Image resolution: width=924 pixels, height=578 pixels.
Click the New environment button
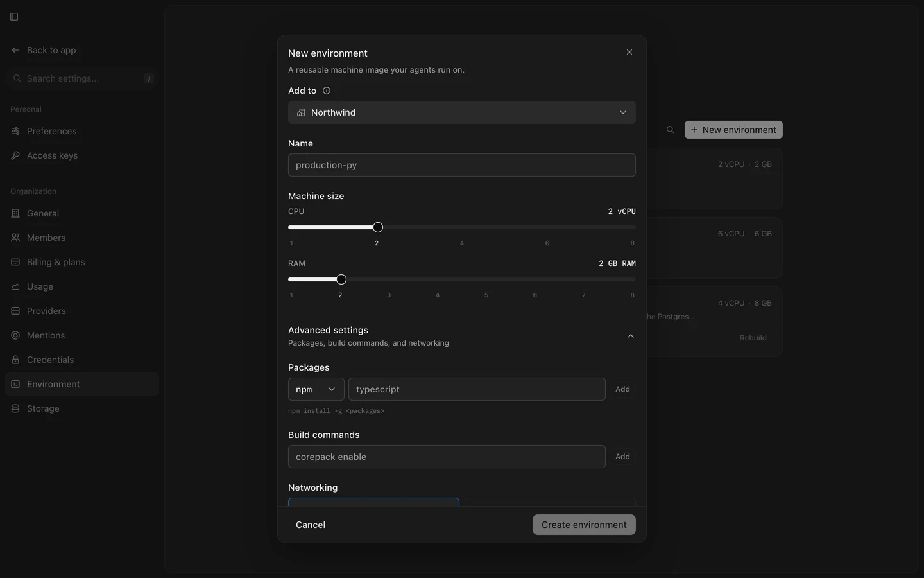pos(733,130)
